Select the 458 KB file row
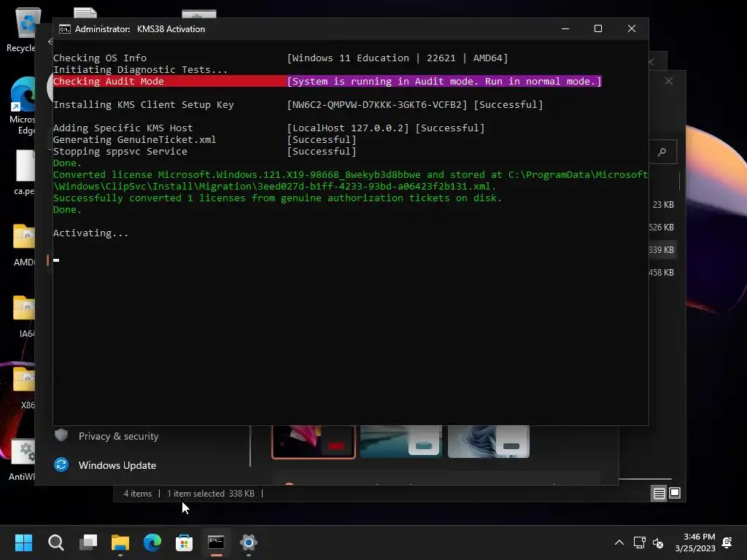The image size is (747, 560). (661, 273)
